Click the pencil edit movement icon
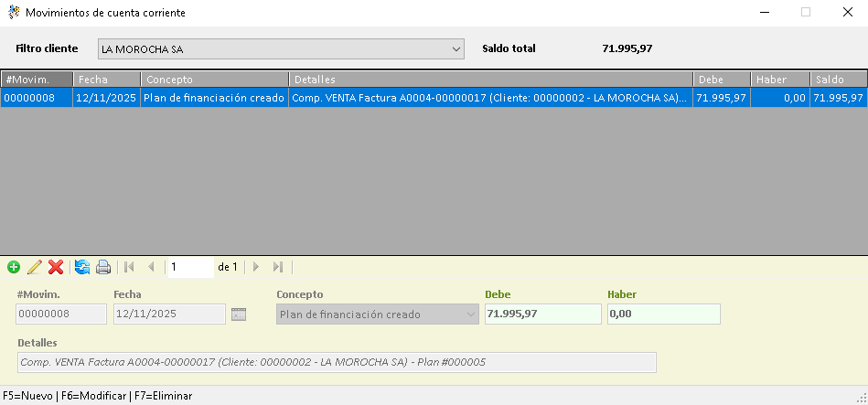This screenshot has height=405, width=868. (35, 267)
